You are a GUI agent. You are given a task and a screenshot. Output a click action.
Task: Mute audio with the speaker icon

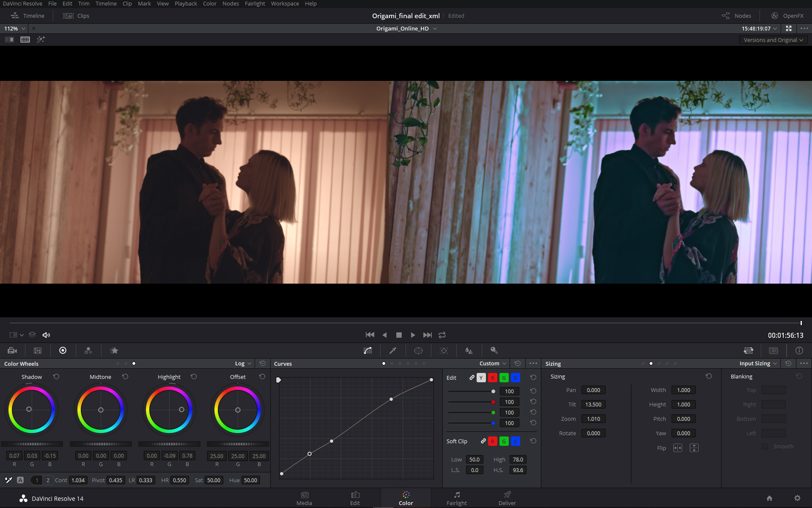coord(46,335)
